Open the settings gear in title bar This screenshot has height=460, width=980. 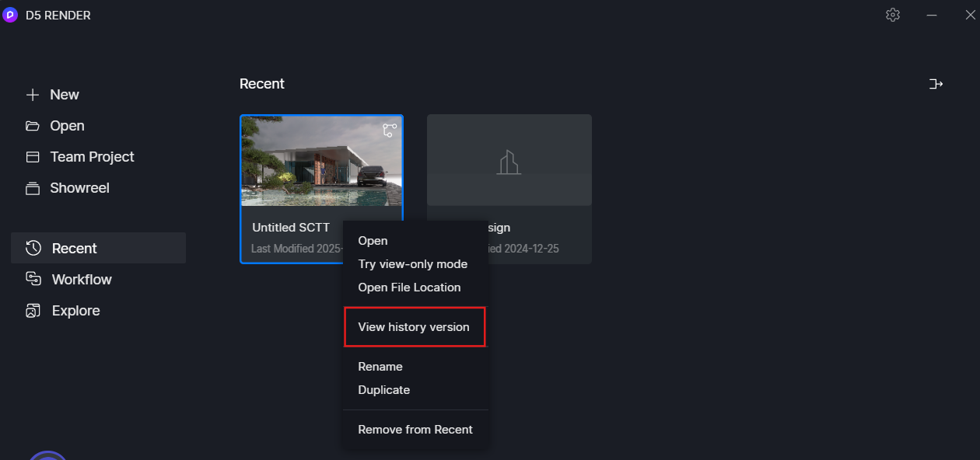(893, 15)
